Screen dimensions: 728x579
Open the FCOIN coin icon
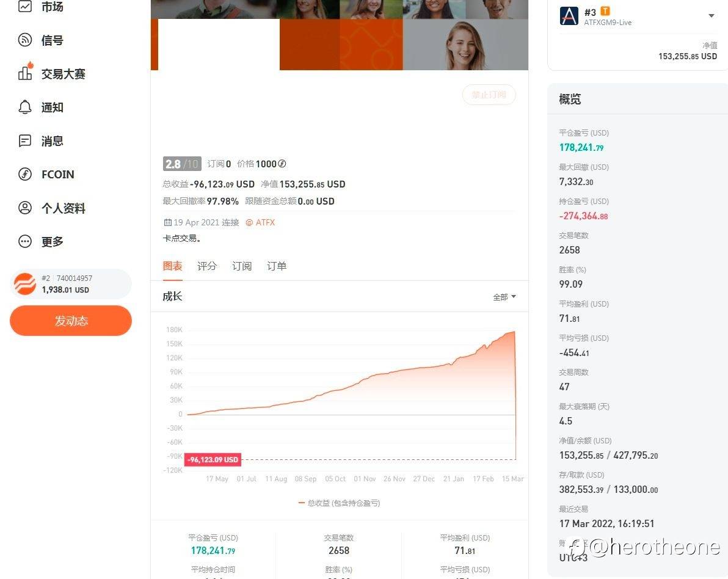(x=24, y=174)
